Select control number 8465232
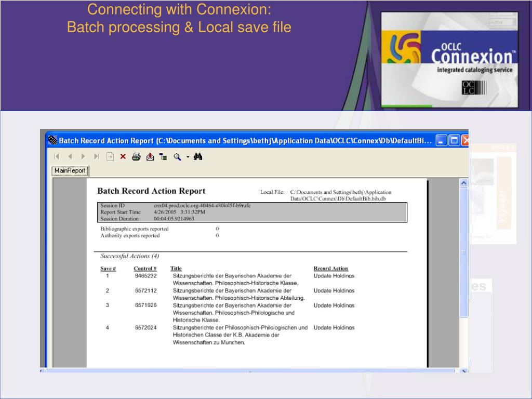The width and height of the screenshot is (532, 399). [146, 276]
